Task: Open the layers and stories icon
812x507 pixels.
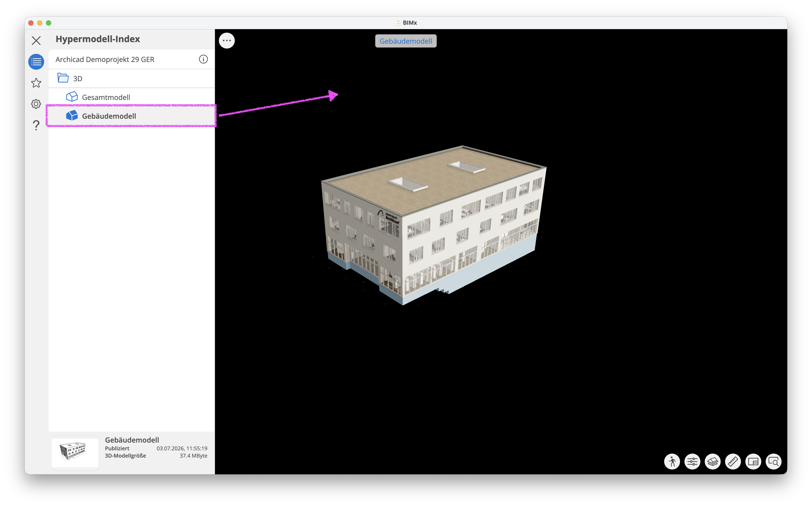Action: tap(712, 462)
